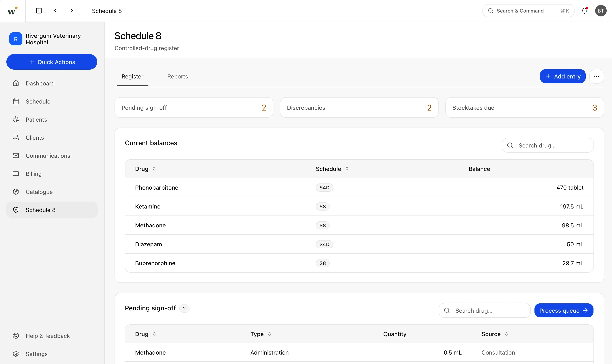612x364 pixels.
Task: Click the S4D badge for Diazepam
Action: point(324,244)
